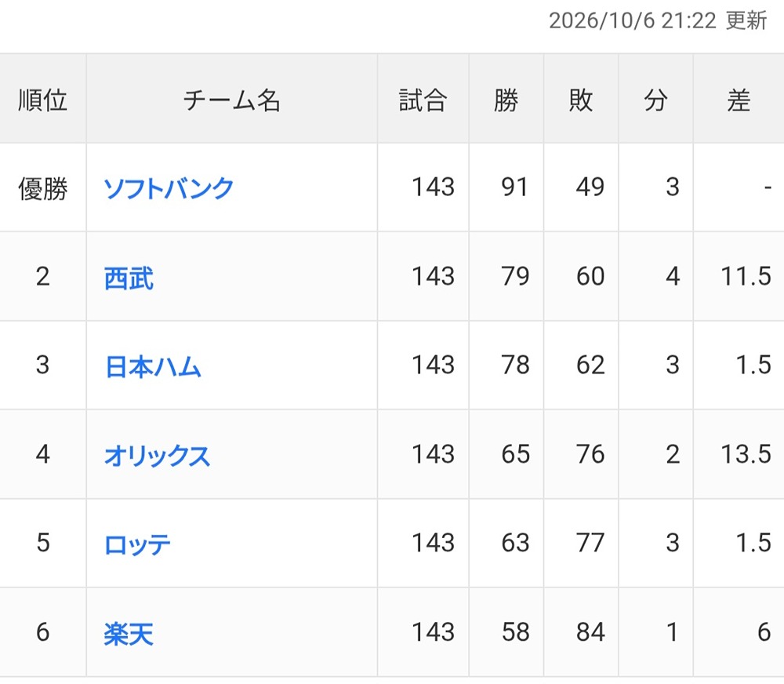Select the 分 column header
The width and height of the screenshot is (784, 684).
(655, 100)
